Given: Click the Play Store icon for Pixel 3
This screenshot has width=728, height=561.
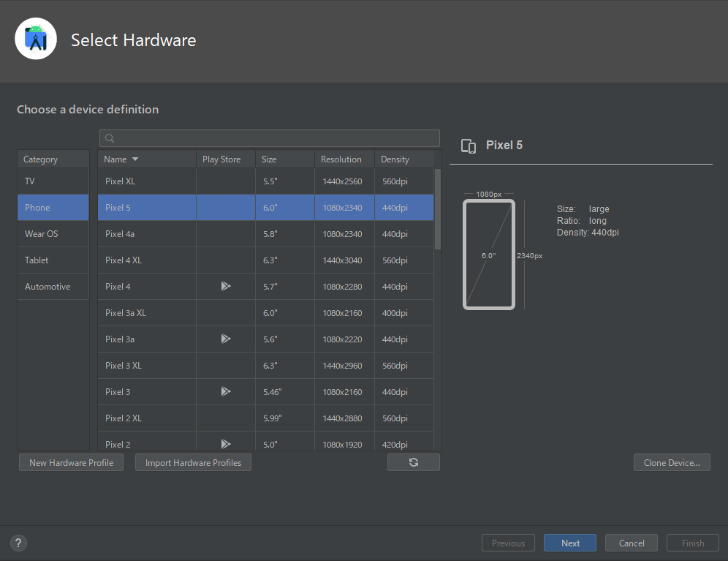Looking at the screenshot, I should (x=226, y=392).
